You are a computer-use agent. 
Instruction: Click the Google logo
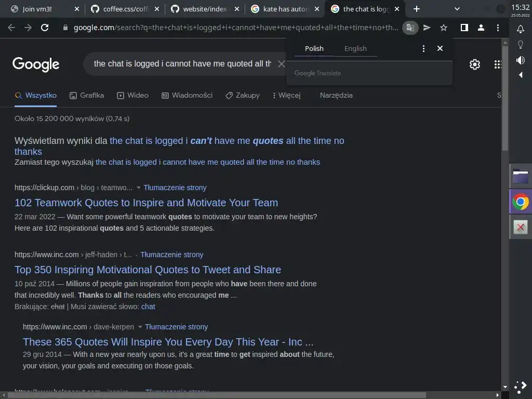click(36, 64)
